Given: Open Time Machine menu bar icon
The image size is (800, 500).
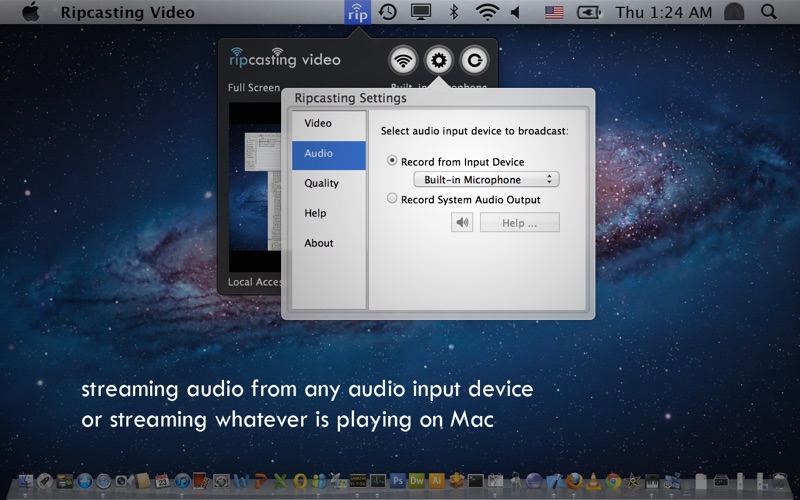Looking at the screenshot, I should (x=388, y=12).
